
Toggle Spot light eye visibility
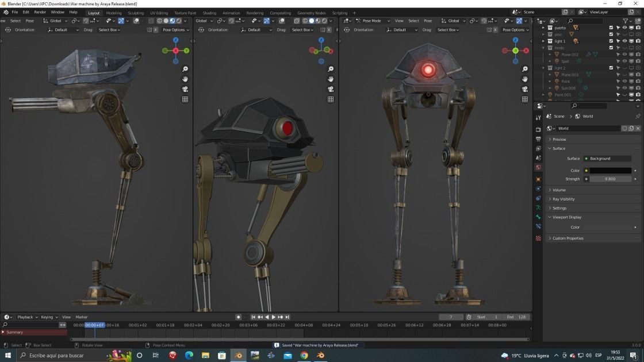tap(624, 61)
